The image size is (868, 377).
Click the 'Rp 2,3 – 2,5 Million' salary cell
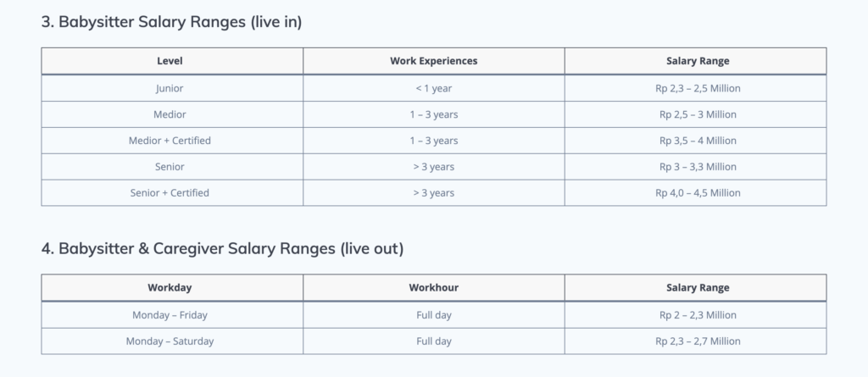coord(698,88)
